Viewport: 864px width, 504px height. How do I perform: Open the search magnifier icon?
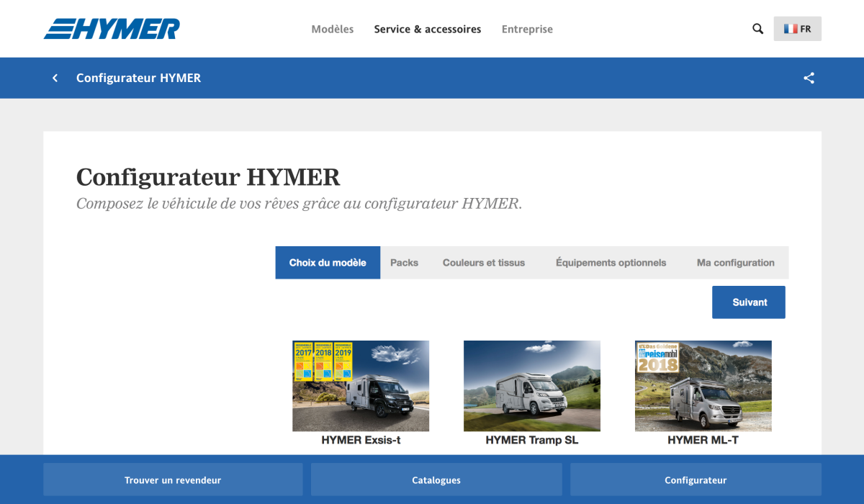tap(757, 29)
